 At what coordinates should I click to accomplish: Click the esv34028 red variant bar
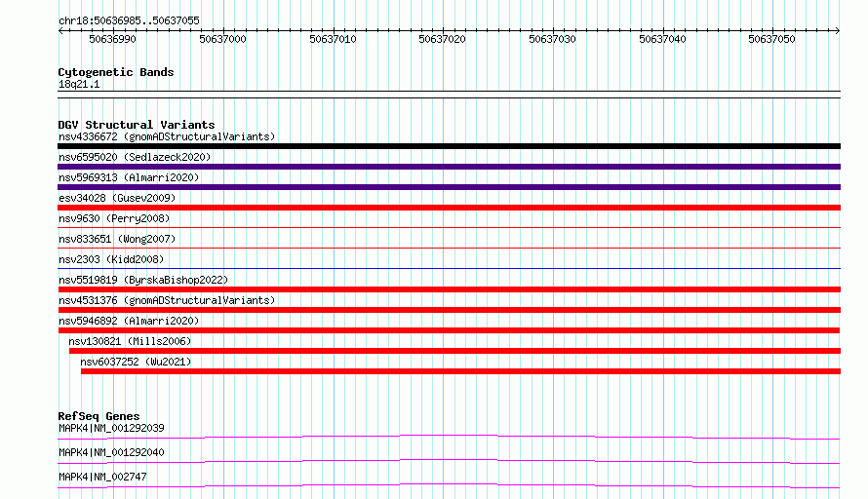click(449, 208)
